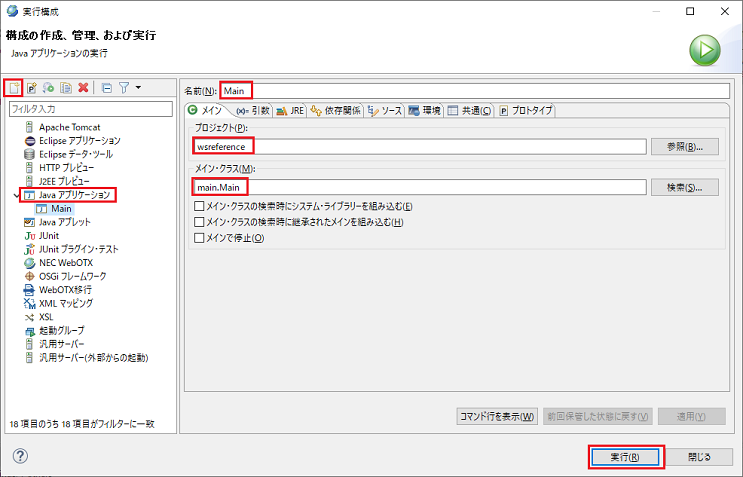Collapse the Java アプリケーション tree node
This screenshot has height=477, width=743.
click(14, 195)
